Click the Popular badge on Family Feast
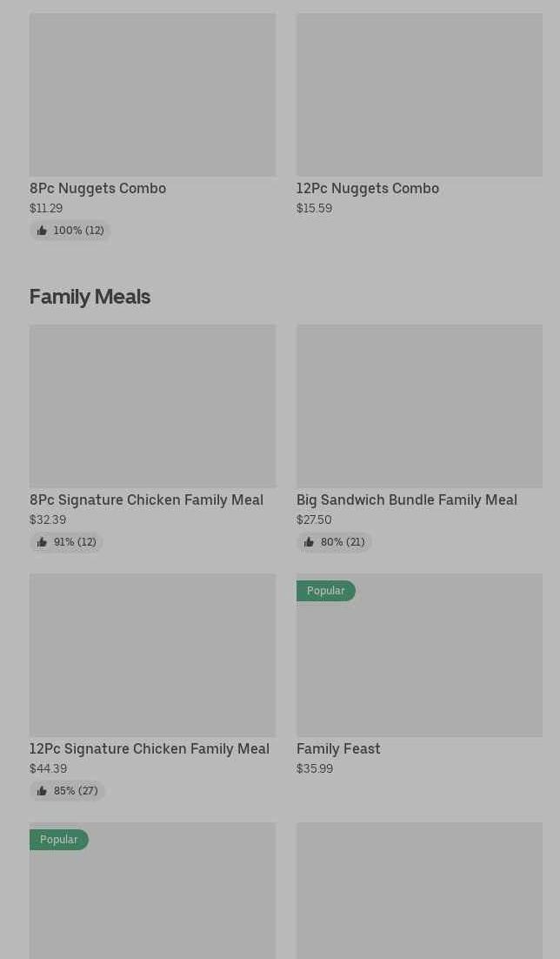The height and width of the screenshot is (959, 560). [x=325, y=591]
